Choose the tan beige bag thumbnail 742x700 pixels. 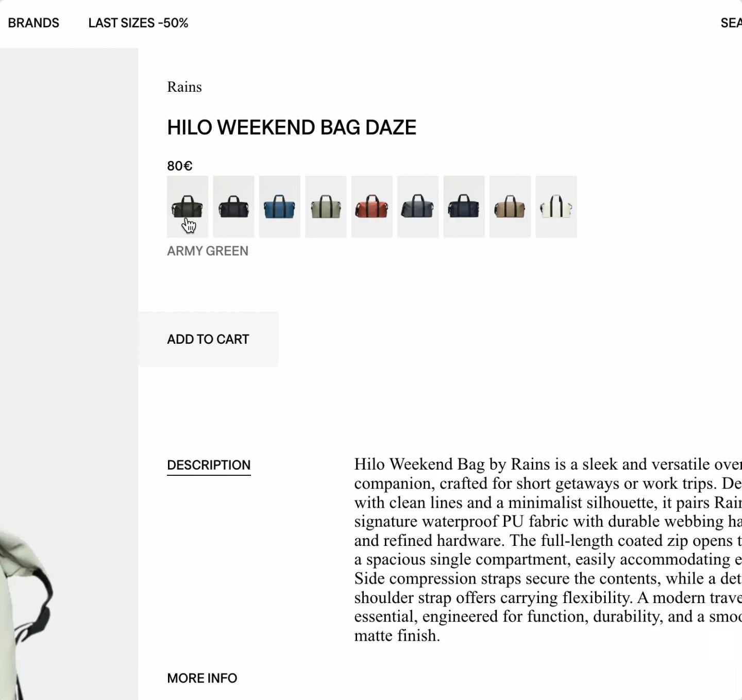[x=510, y=206]
